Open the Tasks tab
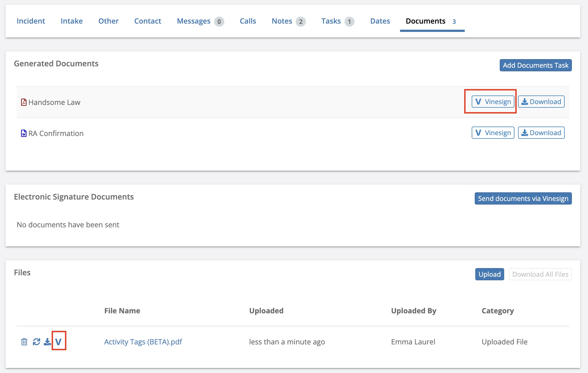Screen dimensions: 588x373 (x=331, y=21)
